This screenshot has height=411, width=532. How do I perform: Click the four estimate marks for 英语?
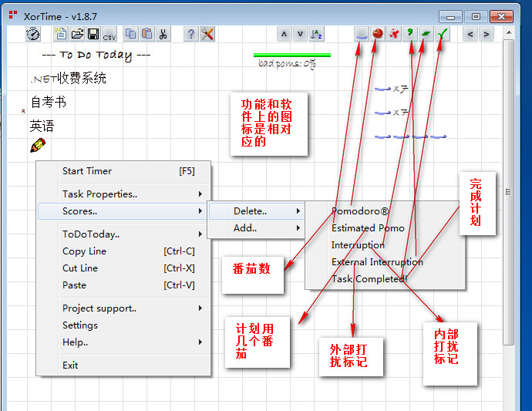[410, 136]
